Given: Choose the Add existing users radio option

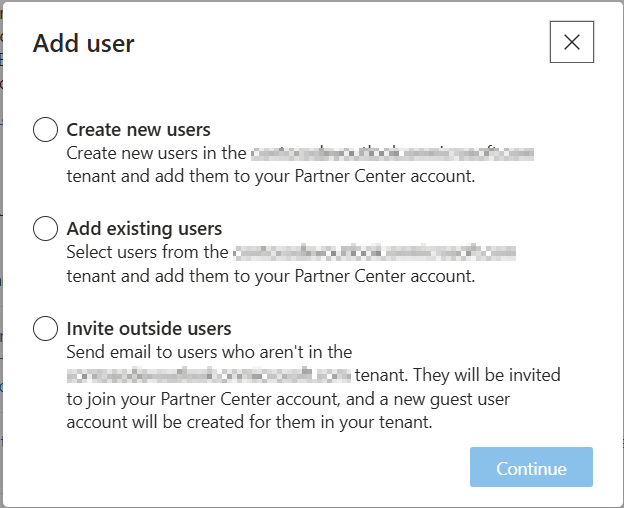Looking at the screenshot, I should (x=45, y=228).
